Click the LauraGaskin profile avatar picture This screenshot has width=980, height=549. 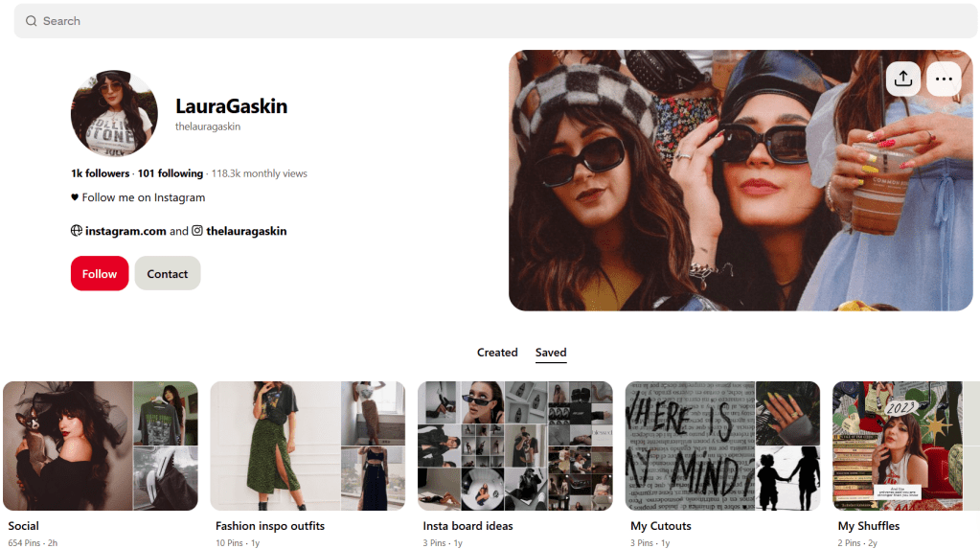(x=114, y=113)
